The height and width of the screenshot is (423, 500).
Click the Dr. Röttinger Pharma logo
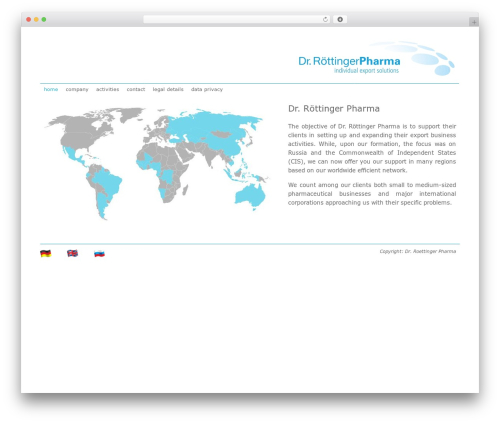[376, 59]
